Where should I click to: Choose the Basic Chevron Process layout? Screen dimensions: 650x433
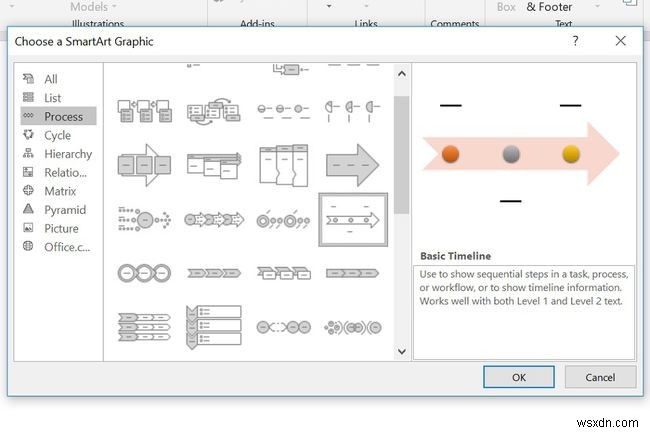214,273
